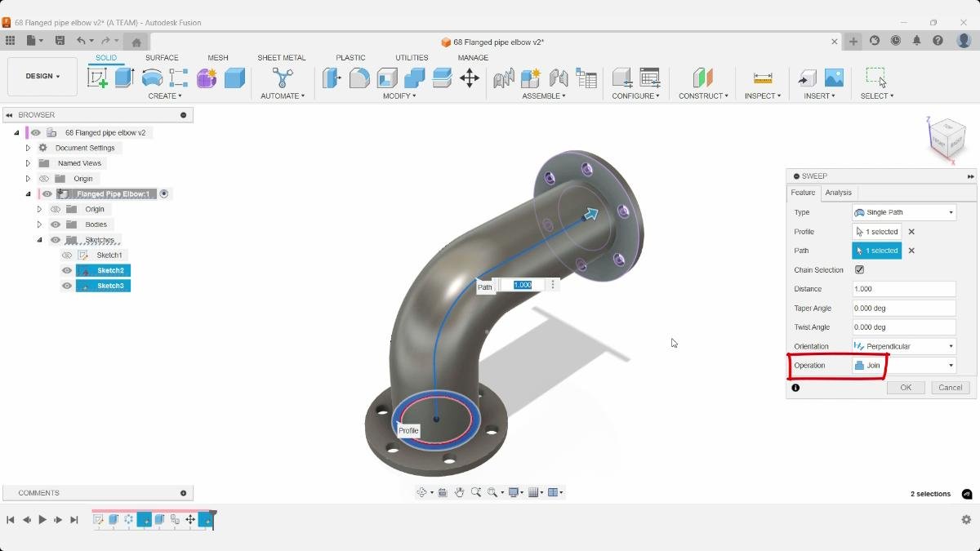Switch to the SHEET METAL tab
This screenshot has width=980, height=551.
(282, 58)
